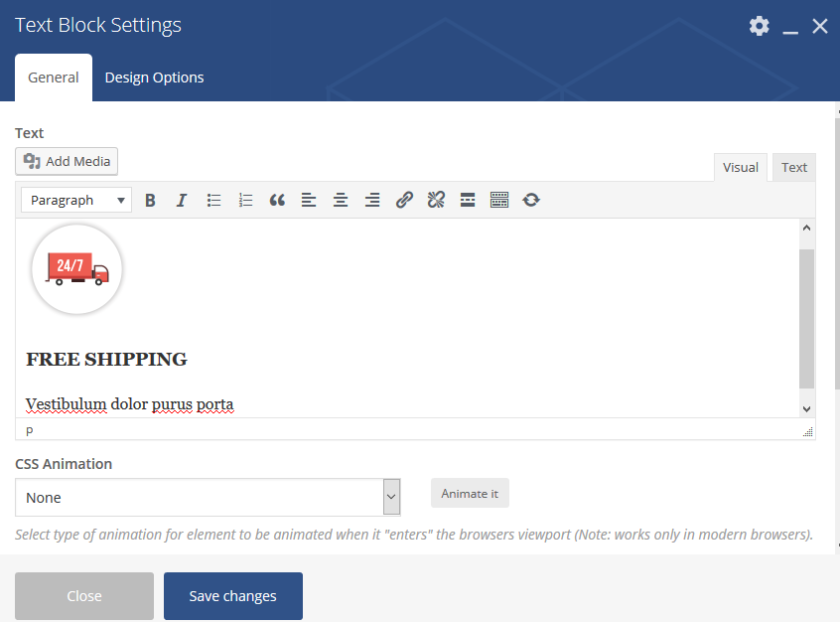Click the editor vertical scrollbar
The image size is (840, 622).
[806, 318]
